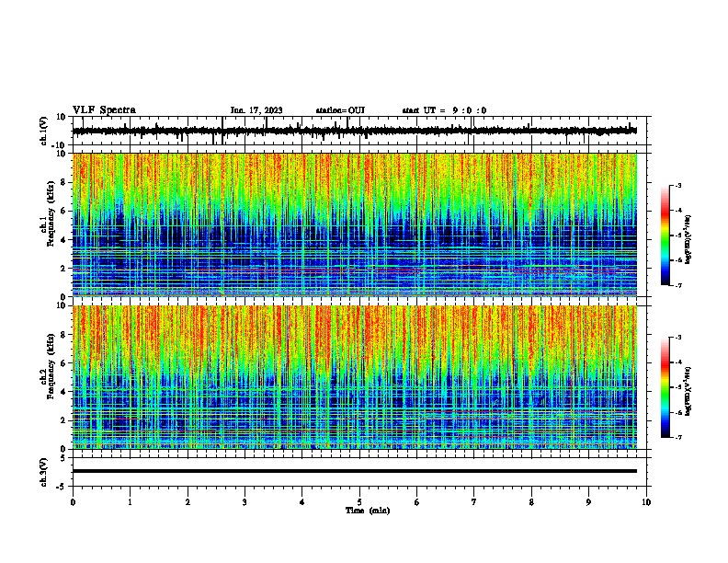The image size is (728, 563).
Task: Click the ch.2 spectrogram color scale bar
Action: click(x=665, y=387)
